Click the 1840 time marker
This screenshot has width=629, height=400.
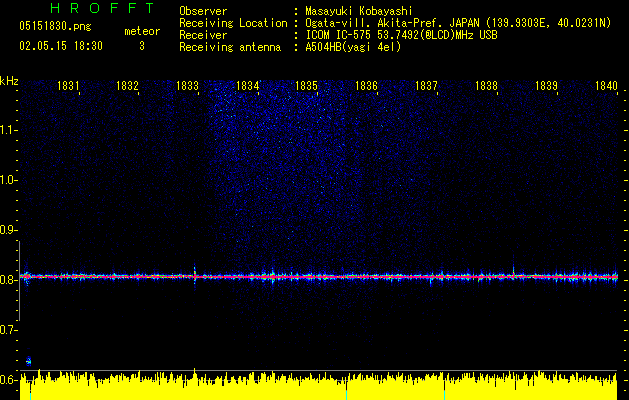click(x=606, y=86)
